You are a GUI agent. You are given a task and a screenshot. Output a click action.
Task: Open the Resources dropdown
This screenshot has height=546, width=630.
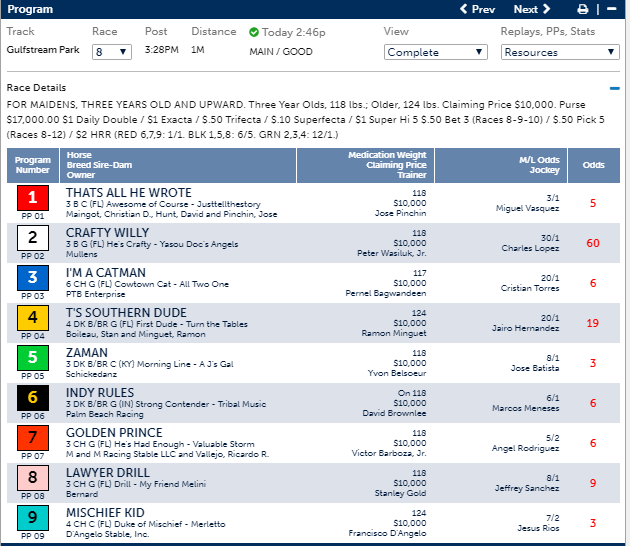pyautogui.click(x=560, y=52)
